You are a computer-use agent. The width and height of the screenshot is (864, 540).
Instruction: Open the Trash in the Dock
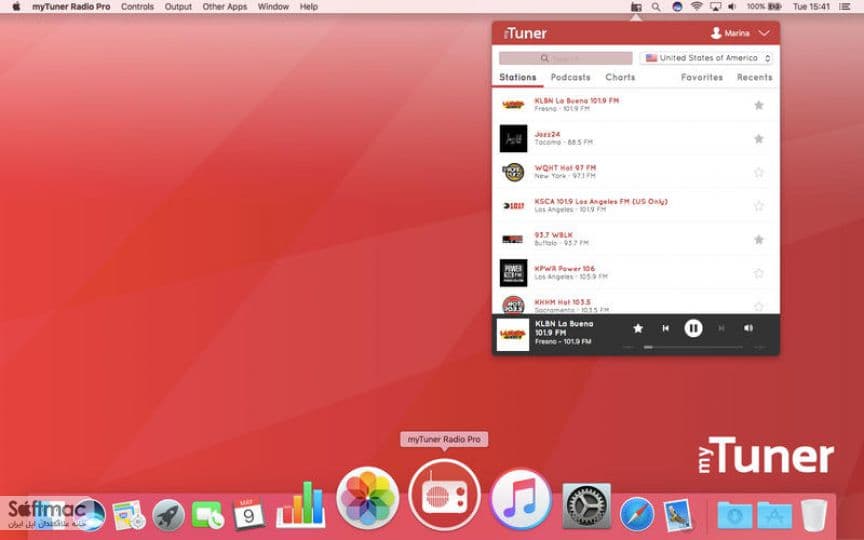(x=814, y=515)
